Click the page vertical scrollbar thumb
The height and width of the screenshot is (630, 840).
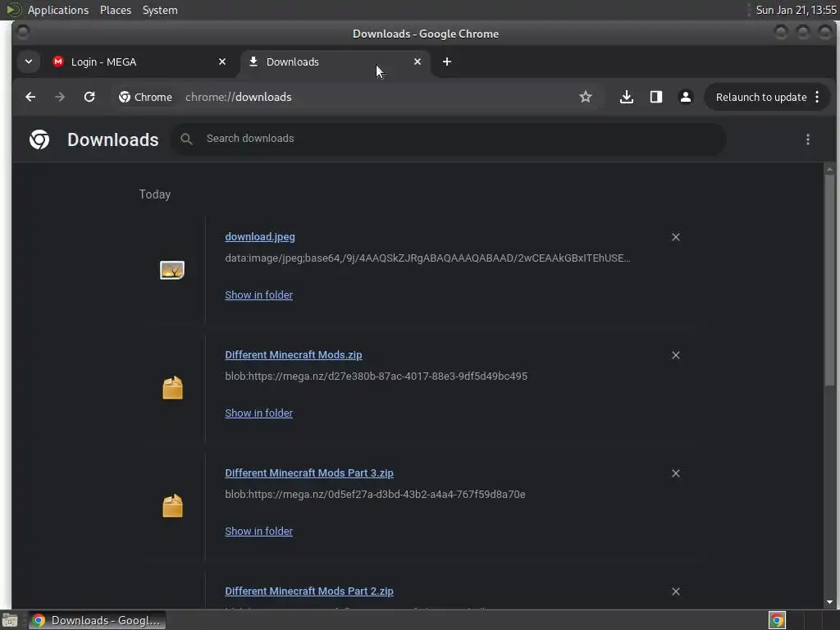tap(829, 279)
